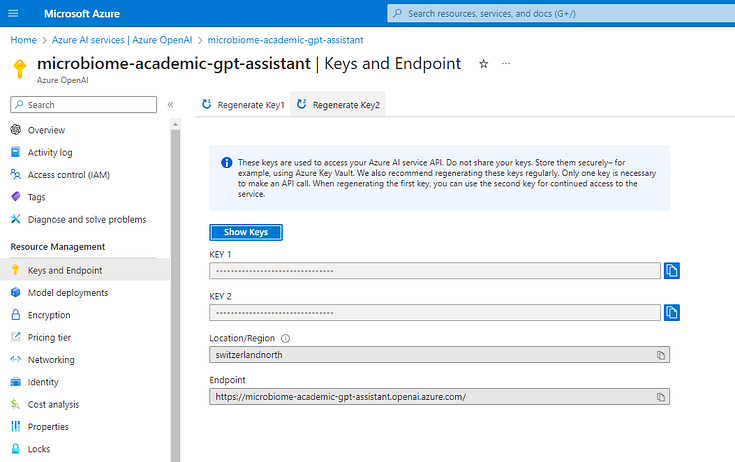
Task: Open the ellipsis more options menu
Action: (x=506, y=63)
